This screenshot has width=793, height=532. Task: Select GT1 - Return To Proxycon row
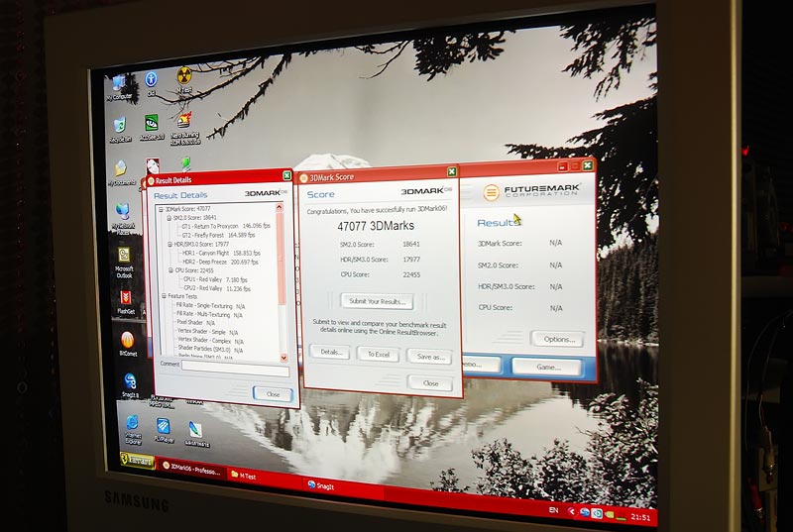tap(226, 226)
